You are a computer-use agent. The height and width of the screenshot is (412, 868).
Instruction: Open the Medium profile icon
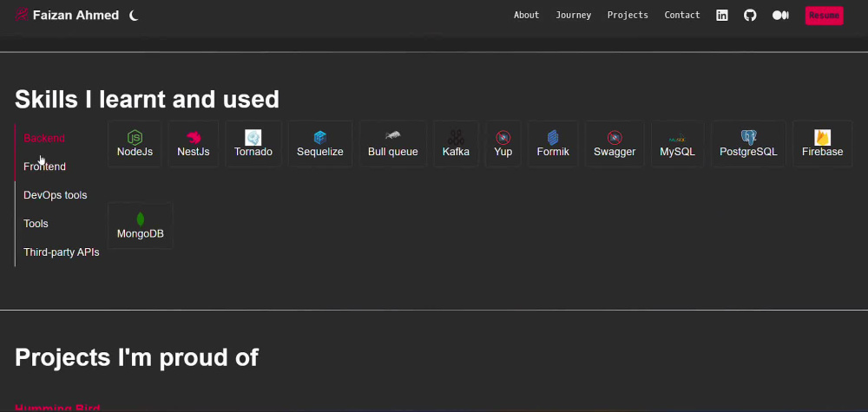780,16
